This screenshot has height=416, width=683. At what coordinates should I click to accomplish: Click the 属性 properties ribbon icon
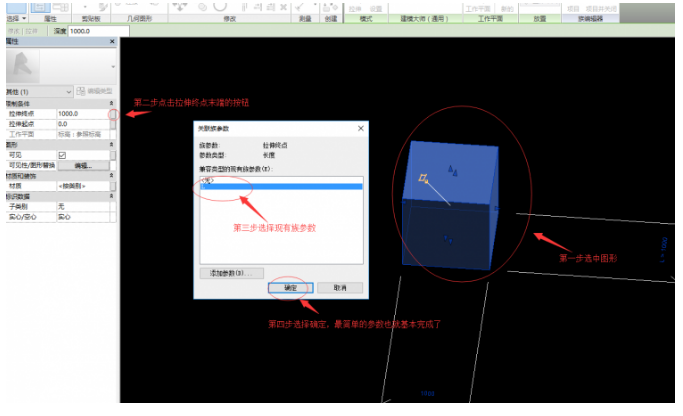pos(40,7)
